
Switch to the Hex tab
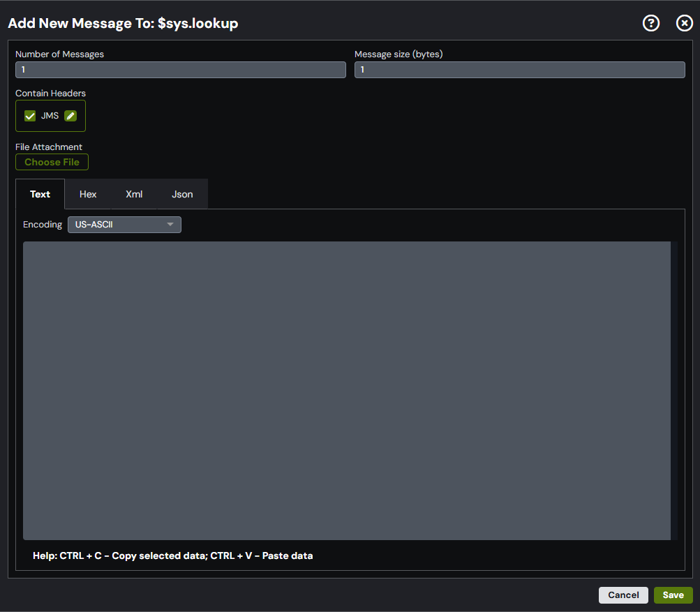(88, 194)
